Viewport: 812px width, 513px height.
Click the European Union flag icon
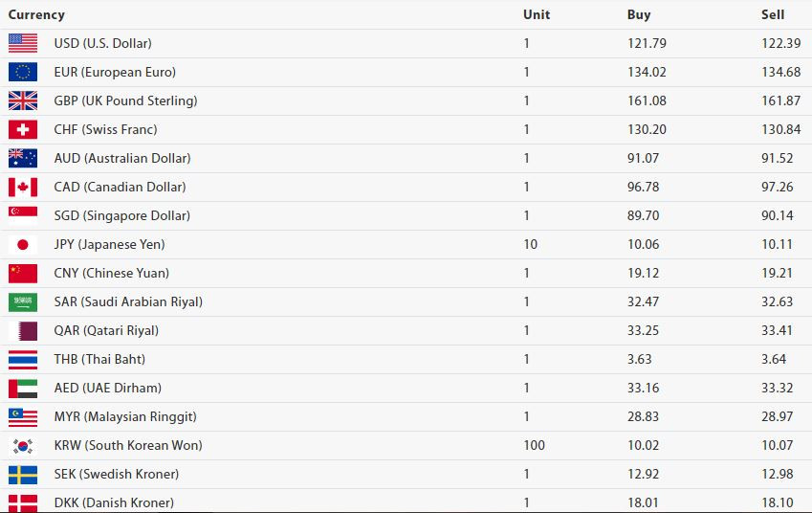(x=23, y=72)
